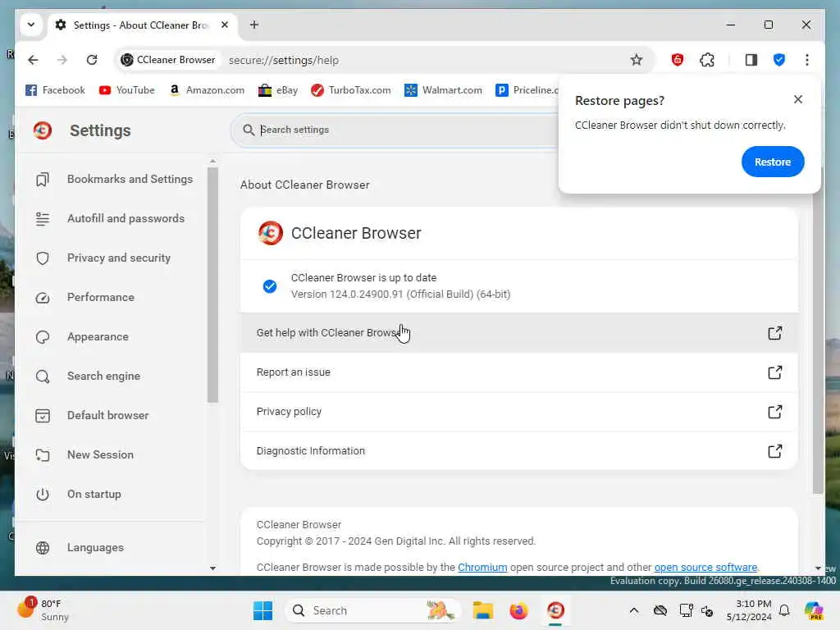Open Default browser settings section
Viewport: 840px width, 630px height.
pos(112,415)
